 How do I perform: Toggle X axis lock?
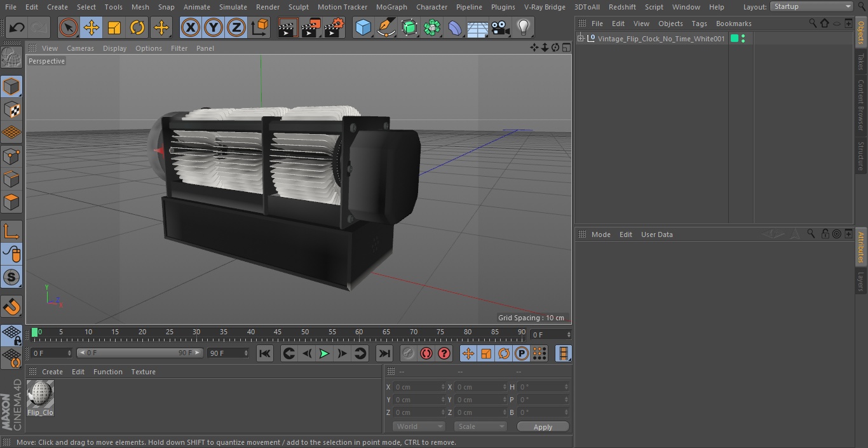pos(190,27)
